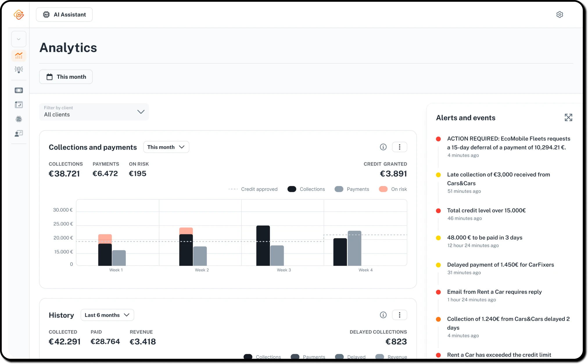Viewport: 588px width, 364px height.
Task: Expand the sidebar collapse chevron
Action: point(19,39)
